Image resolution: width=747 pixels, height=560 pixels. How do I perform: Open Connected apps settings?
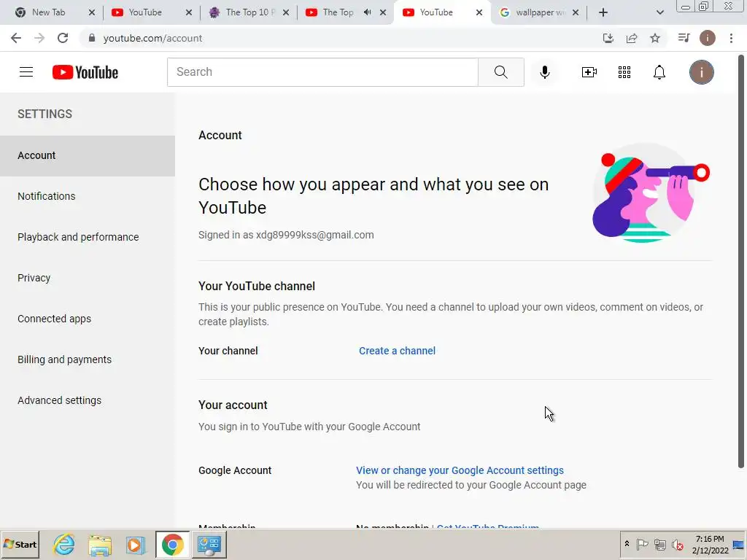88,319
